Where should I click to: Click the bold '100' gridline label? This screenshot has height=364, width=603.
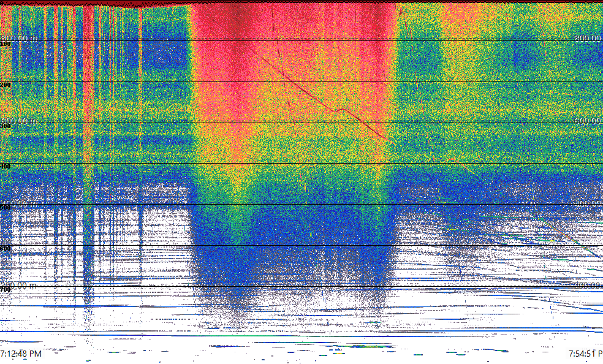click(x=6, y=44)
